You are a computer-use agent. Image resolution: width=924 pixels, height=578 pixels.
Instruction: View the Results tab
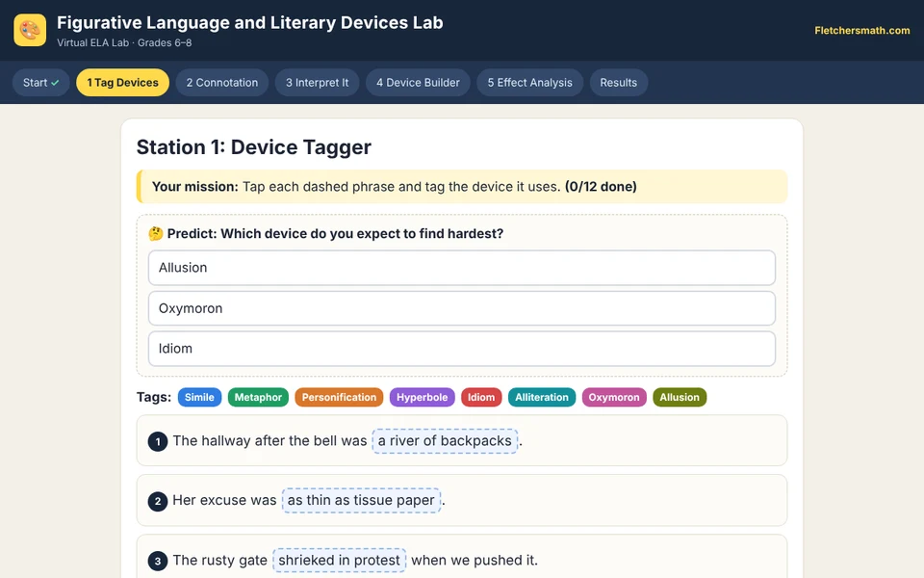tap(618, 83)
